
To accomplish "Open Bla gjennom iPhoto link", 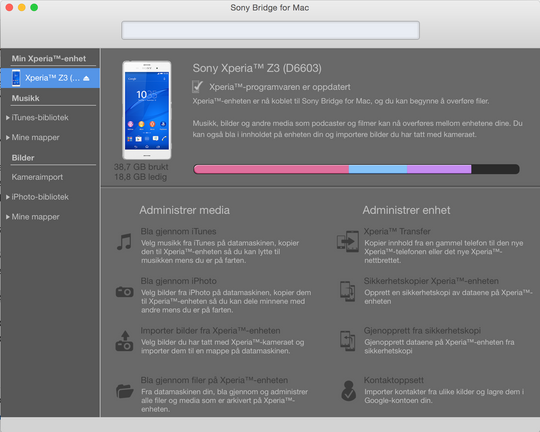I will 178,281.
